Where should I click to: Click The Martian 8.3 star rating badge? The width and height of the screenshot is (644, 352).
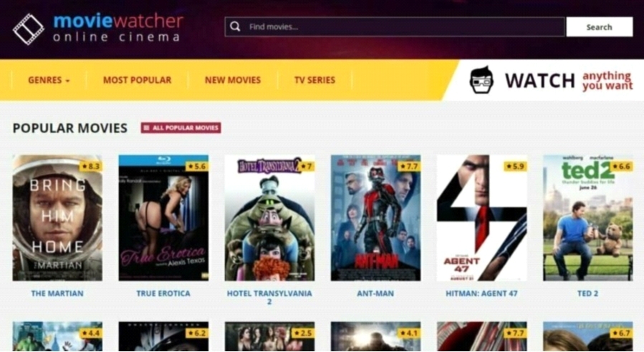click(91, 166)
